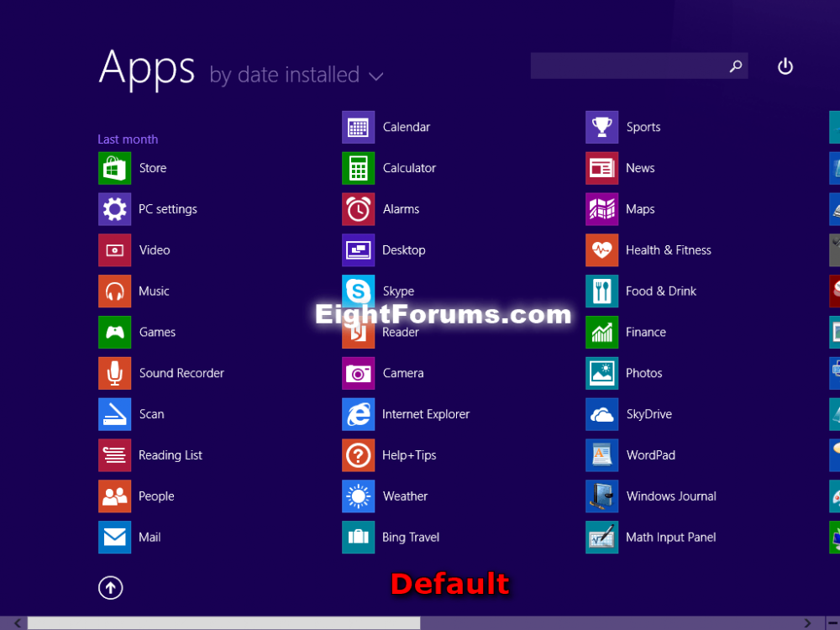Launch the Video app icon
840x630 pixels.
point(114,249)
